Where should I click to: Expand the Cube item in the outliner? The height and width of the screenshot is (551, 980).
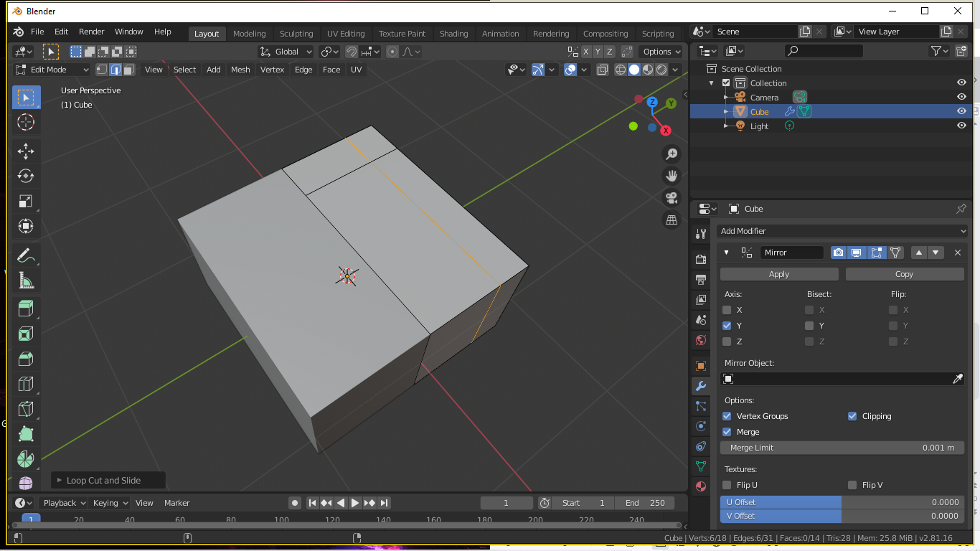click(x=725, y=111)
